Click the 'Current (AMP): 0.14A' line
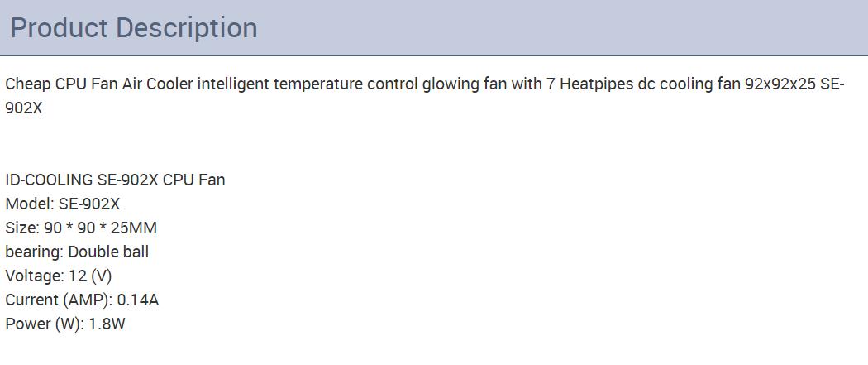This screenshot has width=868, height=365. 82,300
